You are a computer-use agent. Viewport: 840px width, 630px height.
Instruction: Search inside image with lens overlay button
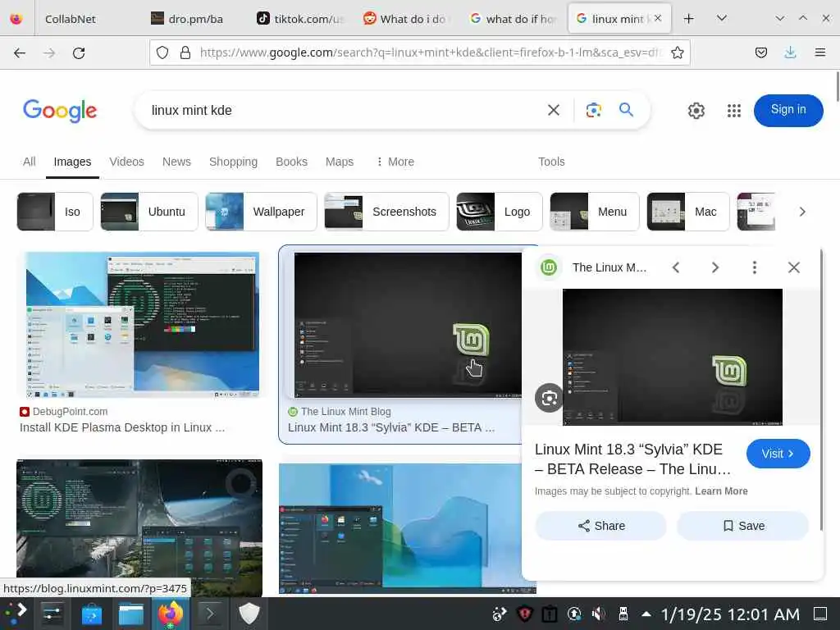(x=549, y=398)
